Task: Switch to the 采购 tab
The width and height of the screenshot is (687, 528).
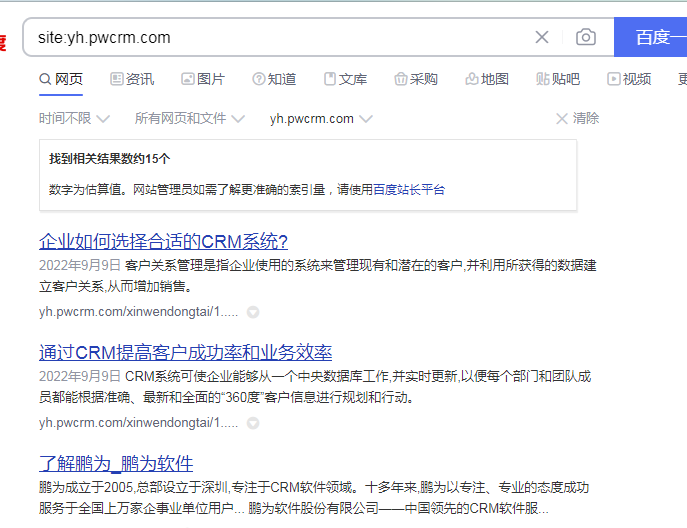Action: 416,79
